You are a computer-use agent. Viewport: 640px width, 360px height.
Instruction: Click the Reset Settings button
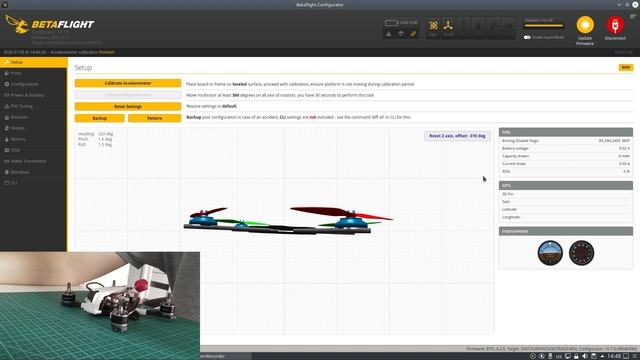(x=128, y=107)
